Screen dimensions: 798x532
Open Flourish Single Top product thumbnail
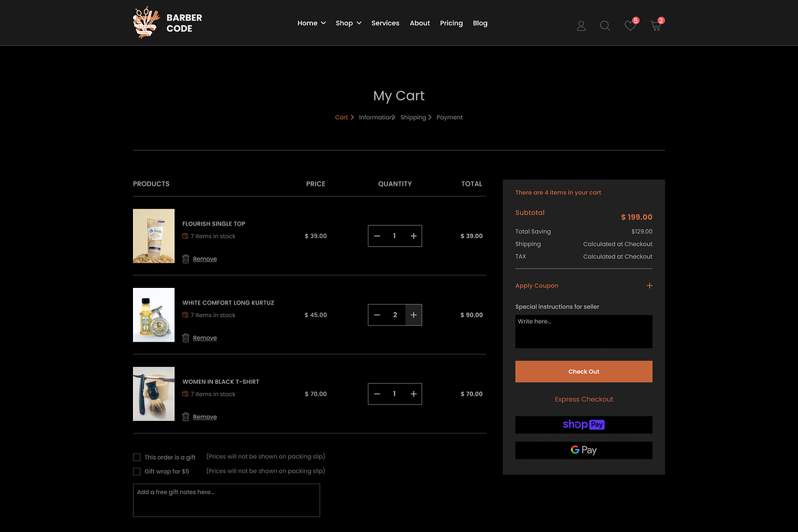[154, 236]
